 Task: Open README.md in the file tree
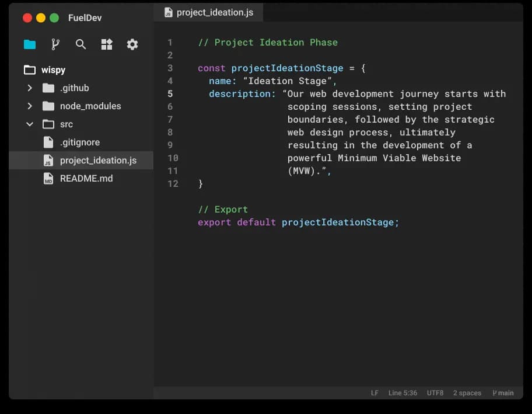point(86,179)
